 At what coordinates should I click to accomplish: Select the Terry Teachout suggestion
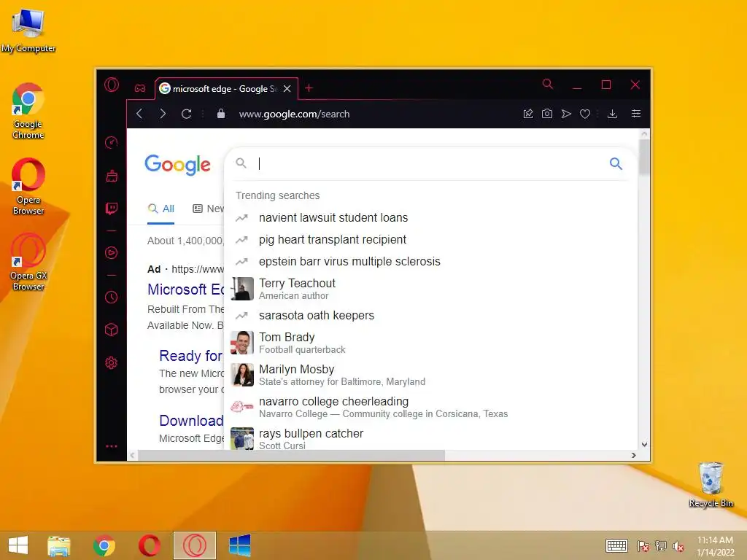pos(431,289)
